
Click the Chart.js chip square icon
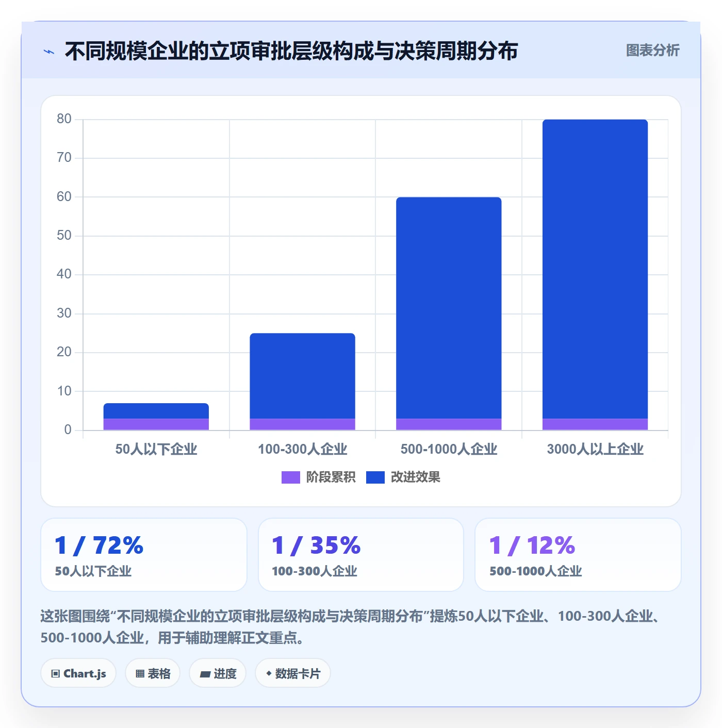pyautogui.click(x=56, y=674)
